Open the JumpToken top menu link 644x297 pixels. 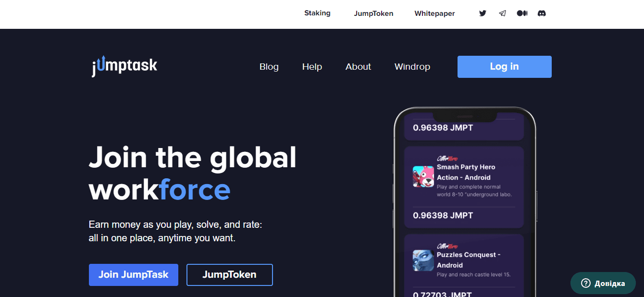(x=373, y=13)
